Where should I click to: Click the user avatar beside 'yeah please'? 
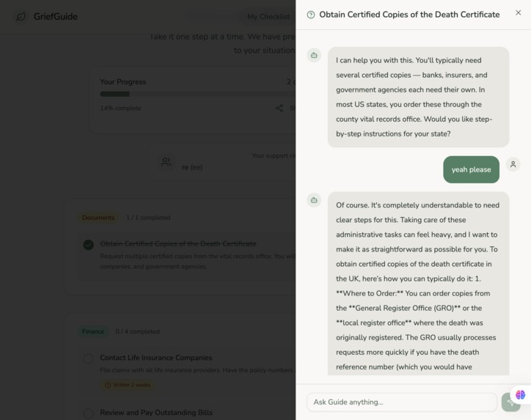point(513,164)
